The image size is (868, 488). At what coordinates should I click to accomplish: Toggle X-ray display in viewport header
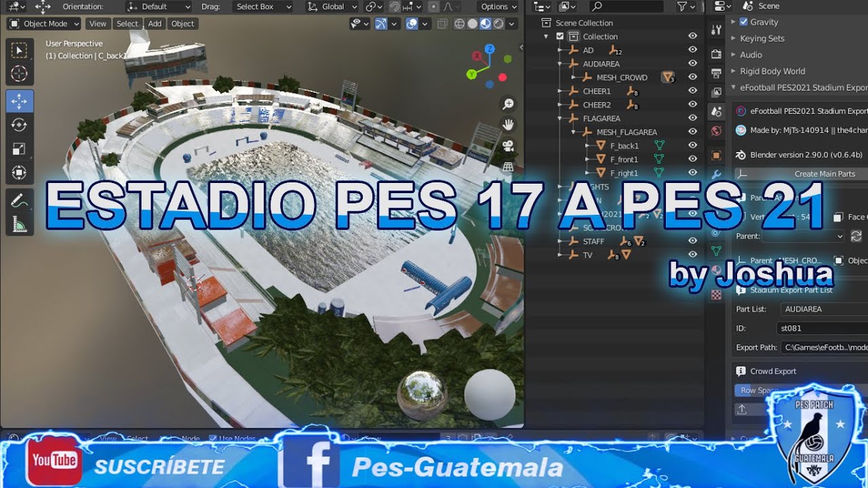(442, 24)
